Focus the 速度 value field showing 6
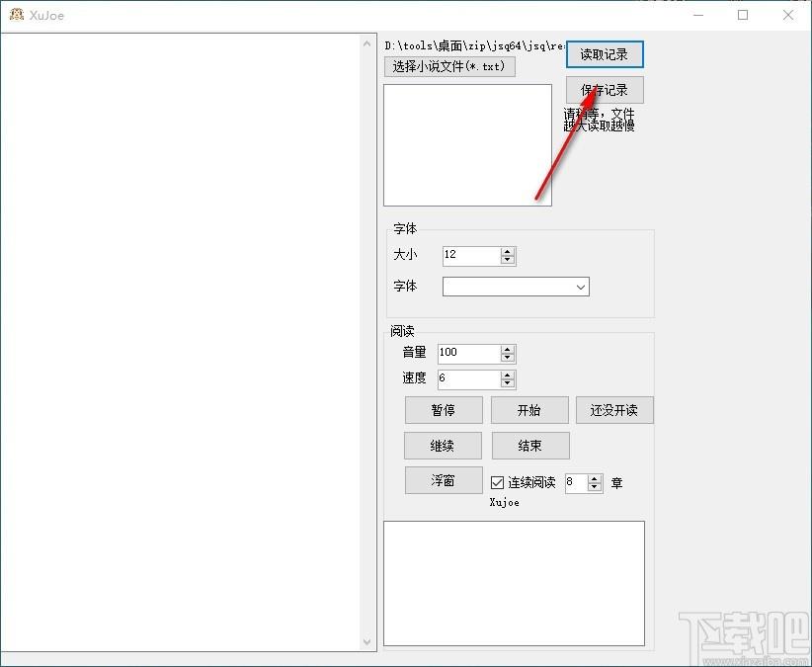This screenshot has height=667, width=812. (x=469, y=379)
